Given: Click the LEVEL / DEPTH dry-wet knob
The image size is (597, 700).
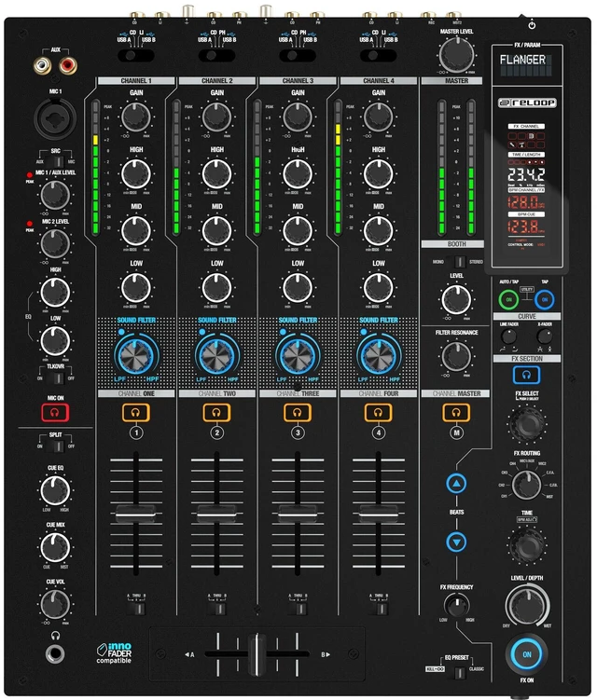Looking at the screenshot, I should pos(527,605).
